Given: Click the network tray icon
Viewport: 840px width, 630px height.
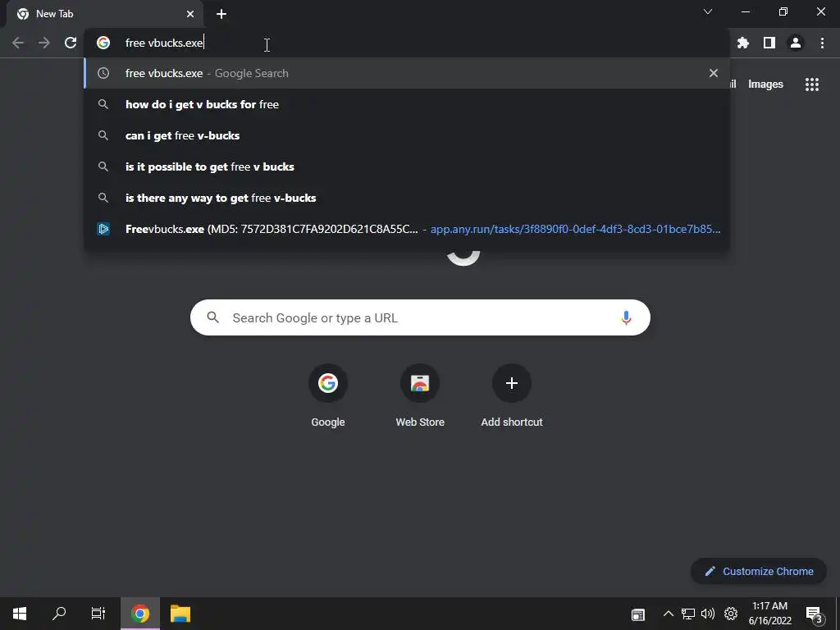Looking at the screenshot, I should [x=688, y=614].
